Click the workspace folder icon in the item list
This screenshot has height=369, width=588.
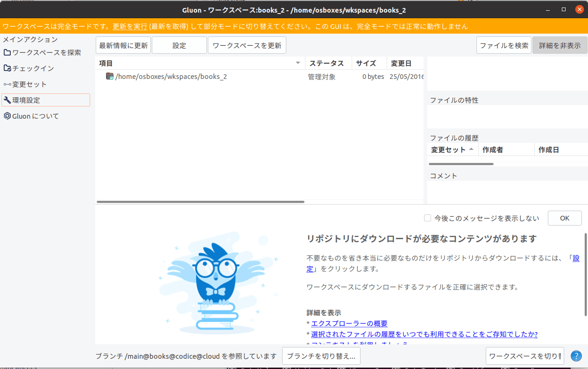pyautogui.click(x=110, y=76)
